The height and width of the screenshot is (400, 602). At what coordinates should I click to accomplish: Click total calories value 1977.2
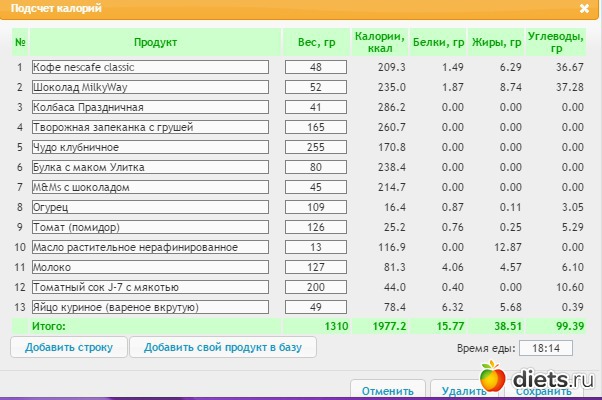[389, 326]
